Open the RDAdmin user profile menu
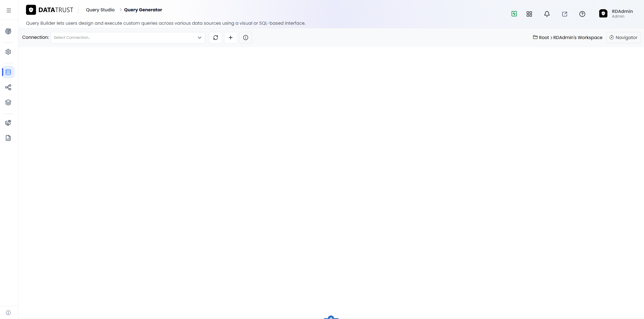Screen dimensions: 644x319 pos(616,14)
